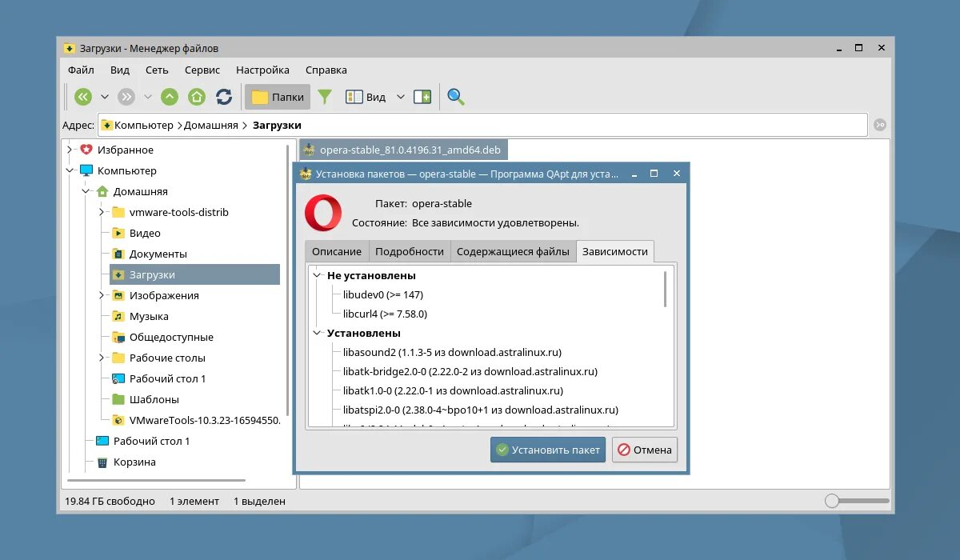This screenshot has height=560, width=960.
Task: Select libcurl4 (>= 7.58.0) dependency
Action: click(x=385, y=314)
